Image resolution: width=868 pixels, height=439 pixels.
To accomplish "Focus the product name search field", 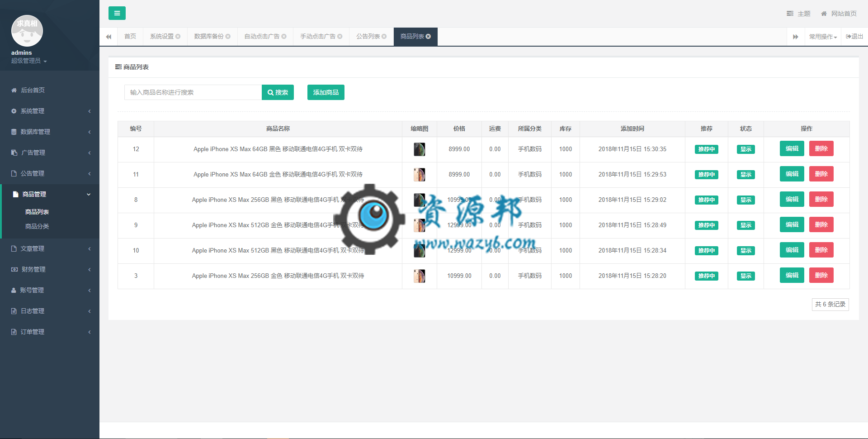I will click(x=193, y=92).
